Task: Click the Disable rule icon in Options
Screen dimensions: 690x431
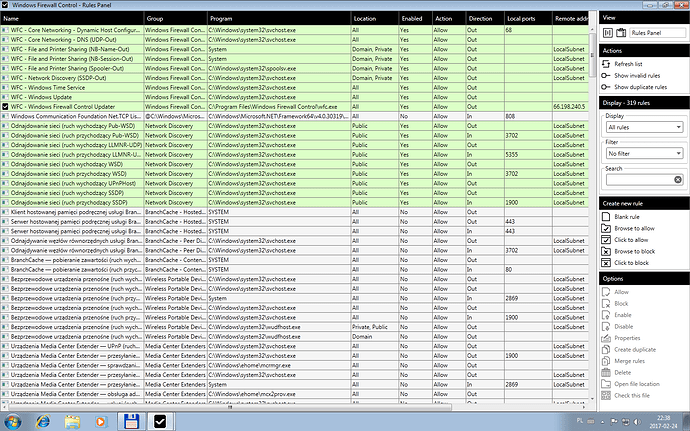Action: click(606, 326)
